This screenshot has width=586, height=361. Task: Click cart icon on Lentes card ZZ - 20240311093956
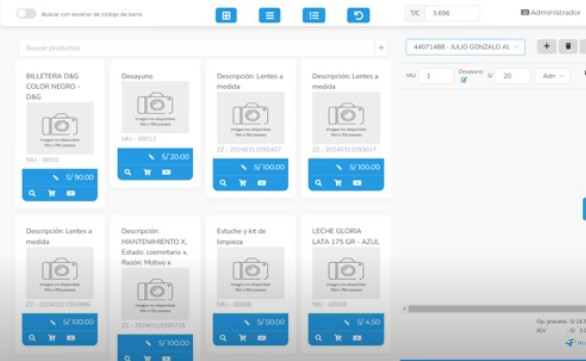52,338
